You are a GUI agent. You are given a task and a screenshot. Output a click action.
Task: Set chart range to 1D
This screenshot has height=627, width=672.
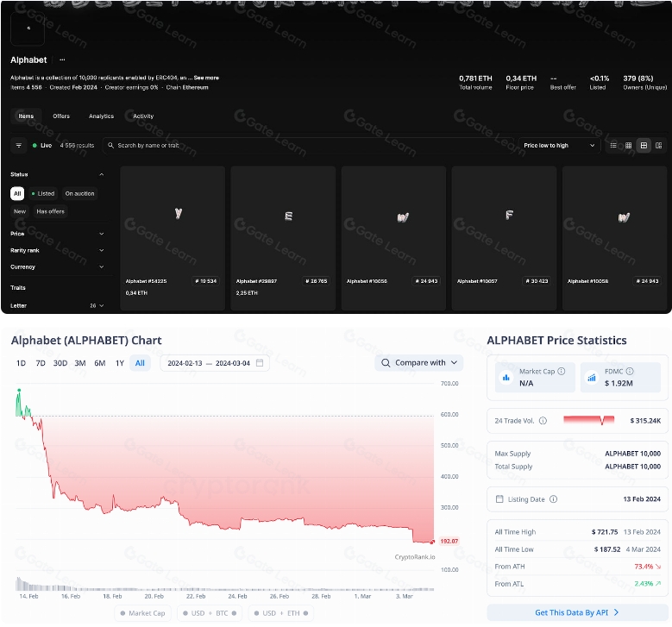(21, 363)
